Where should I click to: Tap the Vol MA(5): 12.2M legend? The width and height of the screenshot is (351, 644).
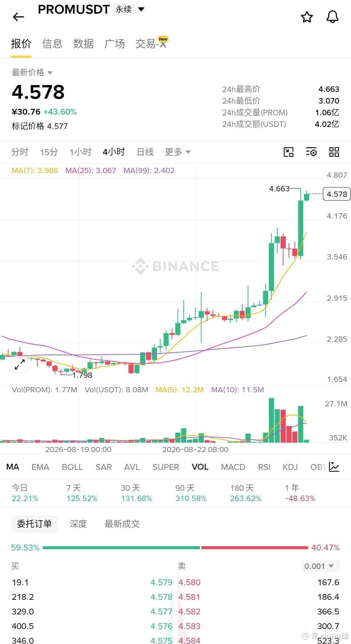point(180,390)
